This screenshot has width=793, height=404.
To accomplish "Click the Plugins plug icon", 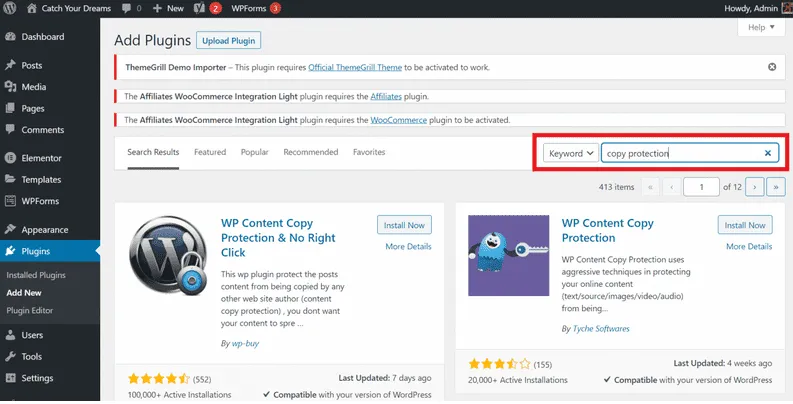I will [10, 251].
